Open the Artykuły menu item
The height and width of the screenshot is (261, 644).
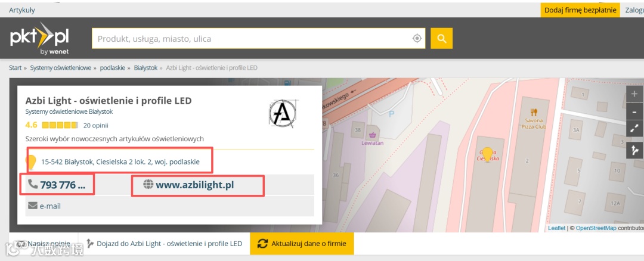pos(22,10)
